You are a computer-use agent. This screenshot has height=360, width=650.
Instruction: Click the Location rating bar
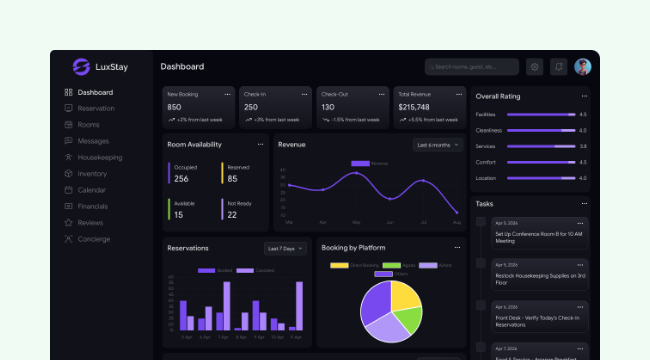click(x=541, y=178)
